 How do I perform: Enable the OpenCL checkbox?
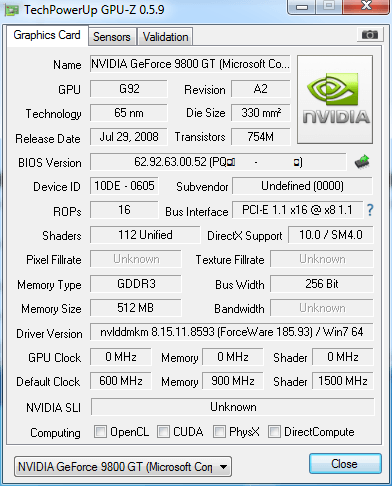click(x=100, y=431)
